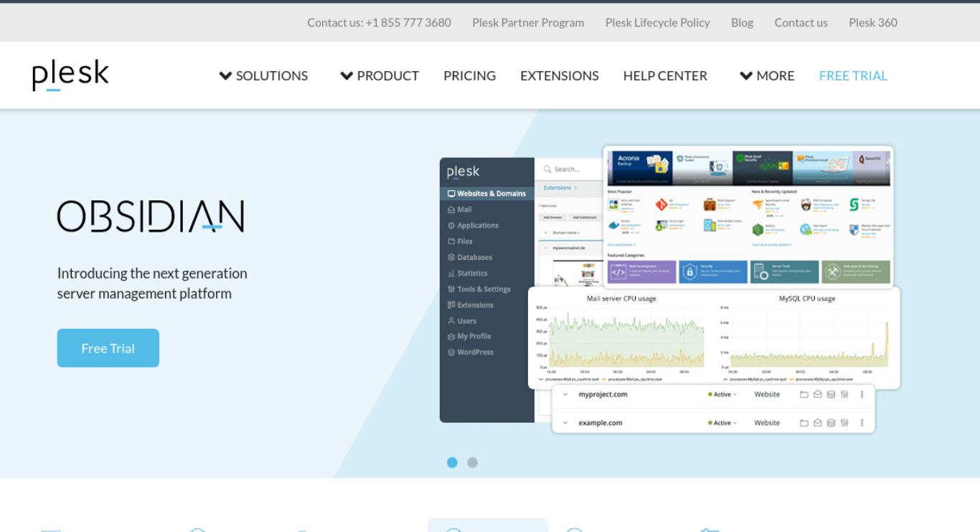This screenshot has height=532, width=980.
Task: Click the Mail server CPU usage chart
Action: 621,337
